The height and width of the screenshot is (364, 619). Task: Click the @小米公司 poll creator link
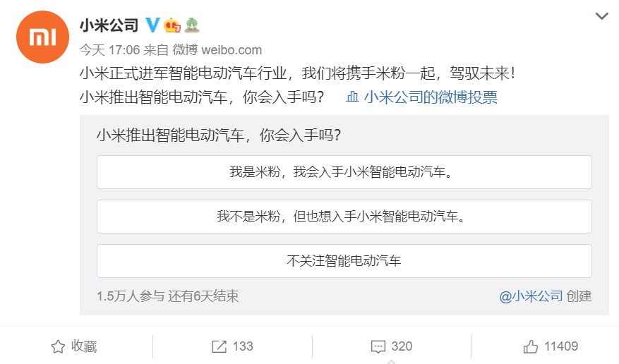tap(531, 296)
